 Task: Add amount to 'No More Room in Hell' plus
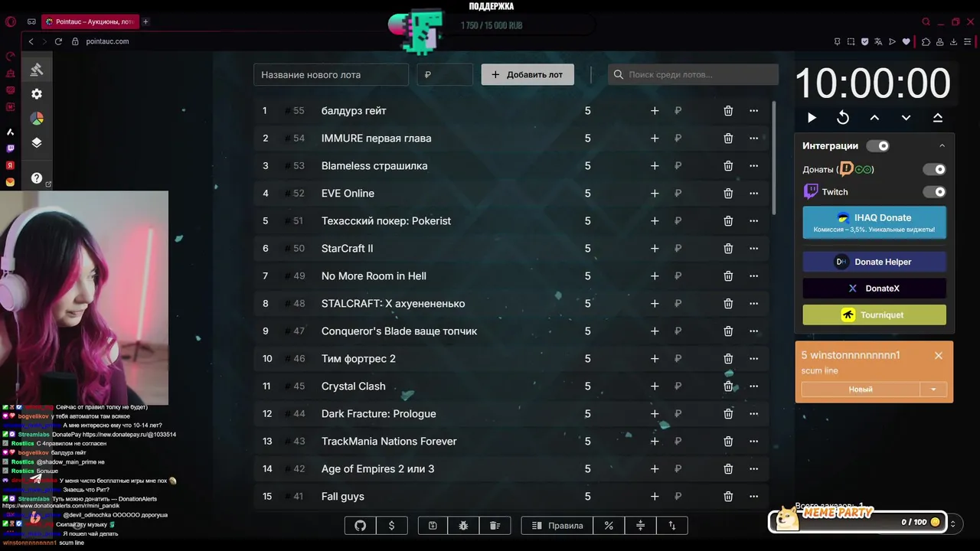[x=655, y=276]
